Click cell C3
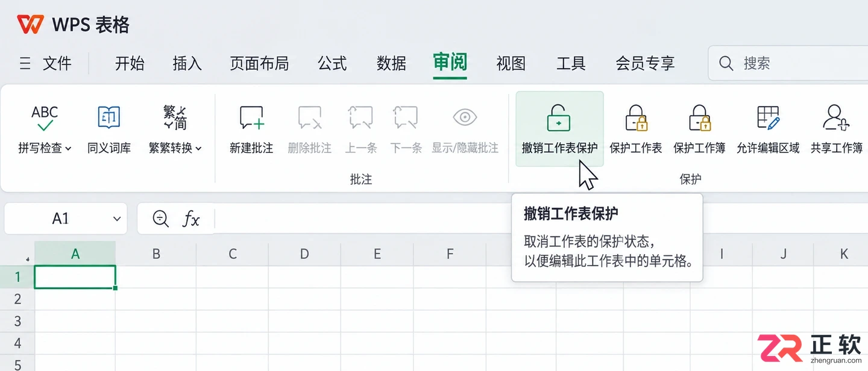 coord(233,321)
